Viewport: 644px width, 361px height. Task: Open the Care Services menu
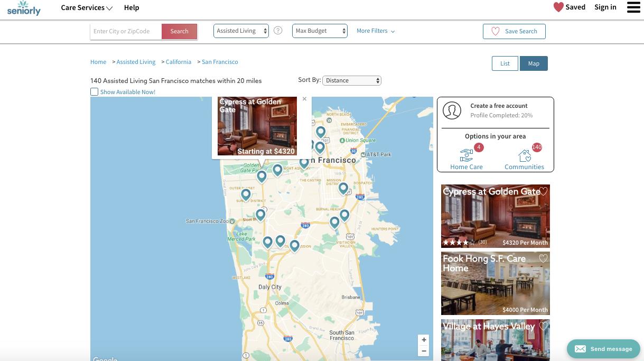(x=87, y=8)
